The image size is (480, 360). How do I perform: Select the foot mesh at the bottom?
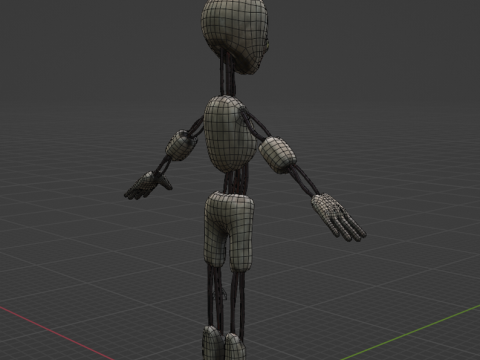pos(224,343)
